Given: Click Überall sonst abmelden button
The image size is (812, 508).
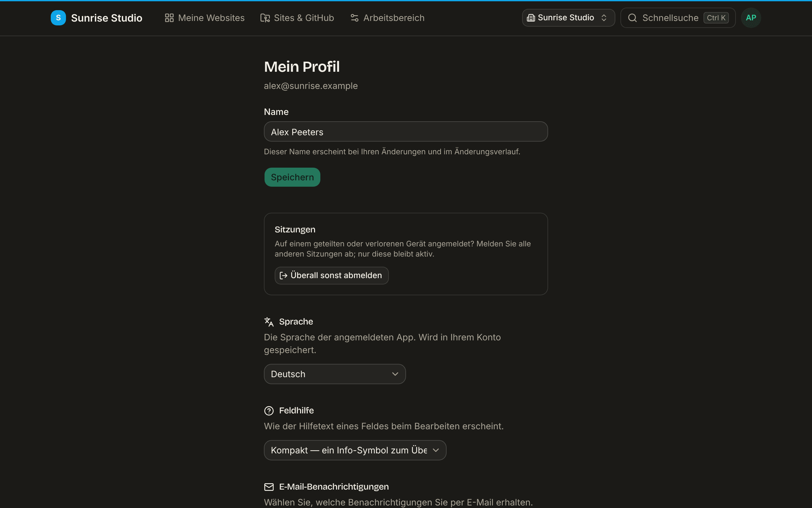Looking at the screenshot, I should pyautogui.click(x=331, y=276).
